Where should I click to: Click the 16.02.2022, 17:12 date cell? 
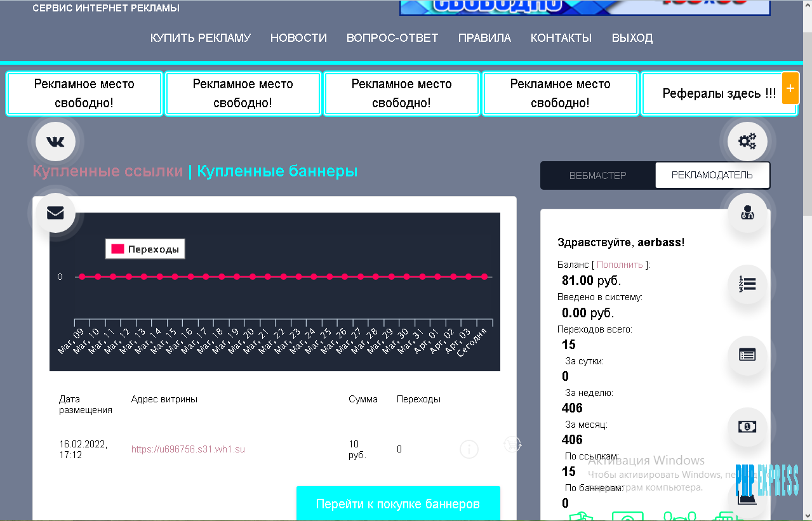[x=83, y=449]
